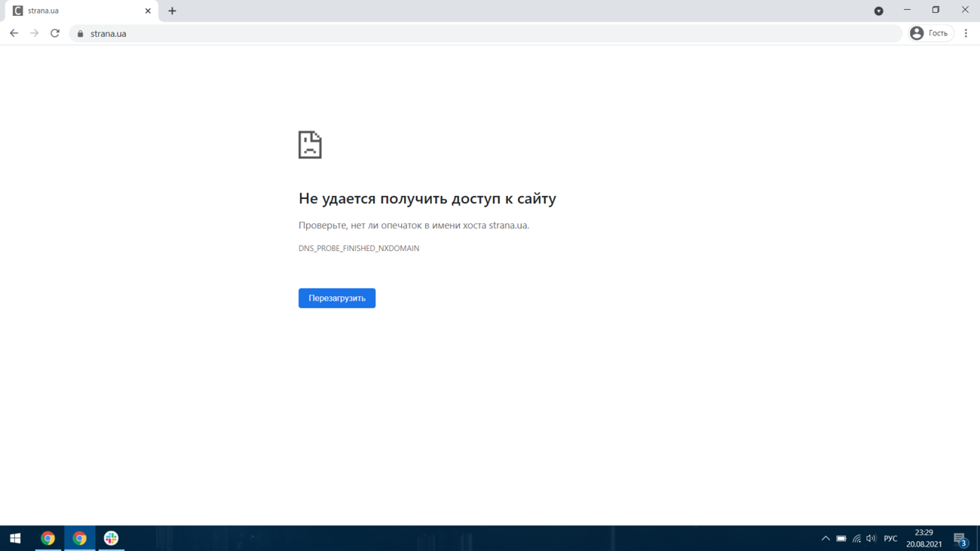Open Chrome's three-dot menu
Image resolution: width=980 pixels, height=551 pixels.
coord(966,33)
